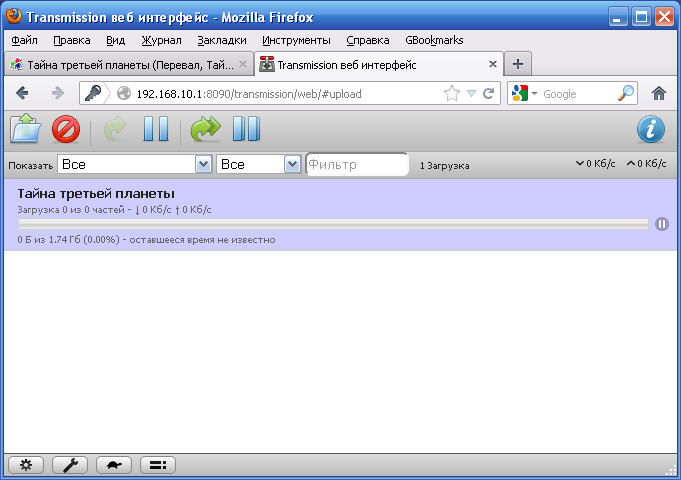The height and width of the screenshot is (480, 681).
Task: Expand the tracker filter dropdown
Action: pos(292,164)
